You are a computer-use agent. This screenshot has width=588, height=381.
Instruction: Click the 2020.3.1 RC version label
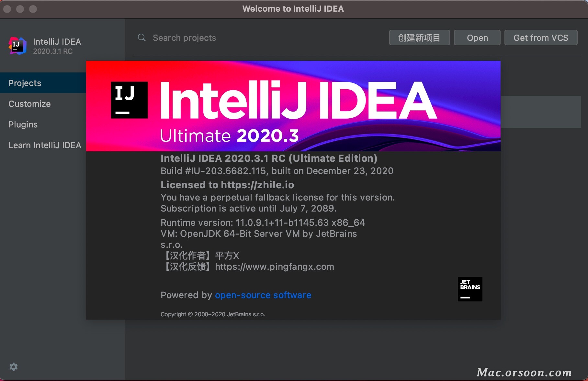53,51
